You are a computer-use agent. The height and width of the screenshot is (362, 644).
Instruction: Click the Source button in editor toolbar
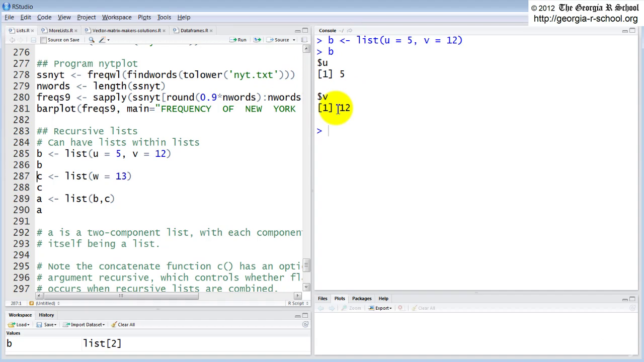coord(278,40)
